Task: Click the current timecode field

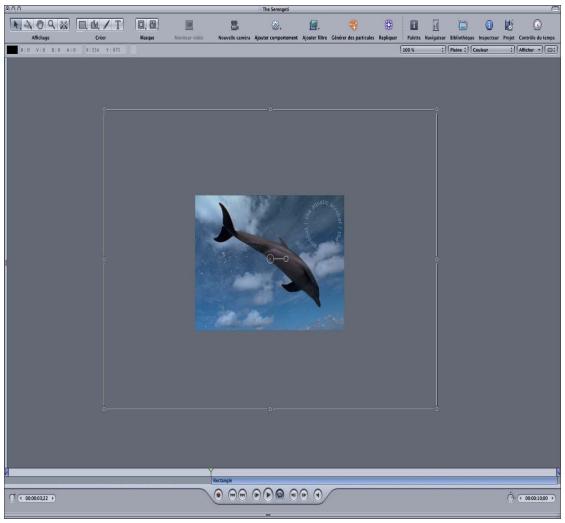Action: coord(36,498)
